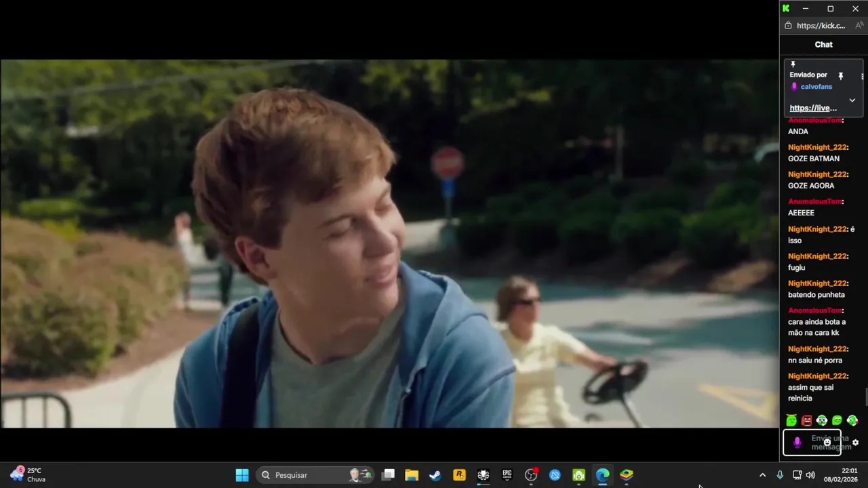Click the green emote with purple sunglasses

(x=822, y=420)
